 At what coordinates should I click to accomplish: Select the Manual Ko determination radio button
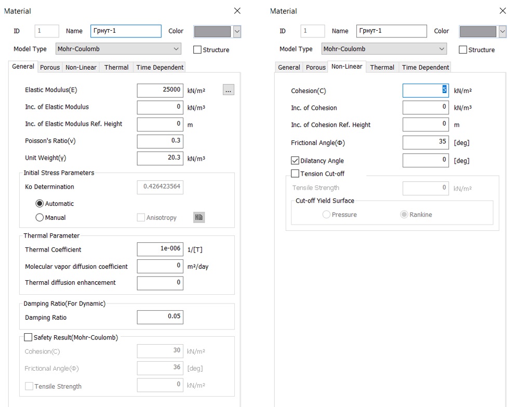tap(39, 218)
